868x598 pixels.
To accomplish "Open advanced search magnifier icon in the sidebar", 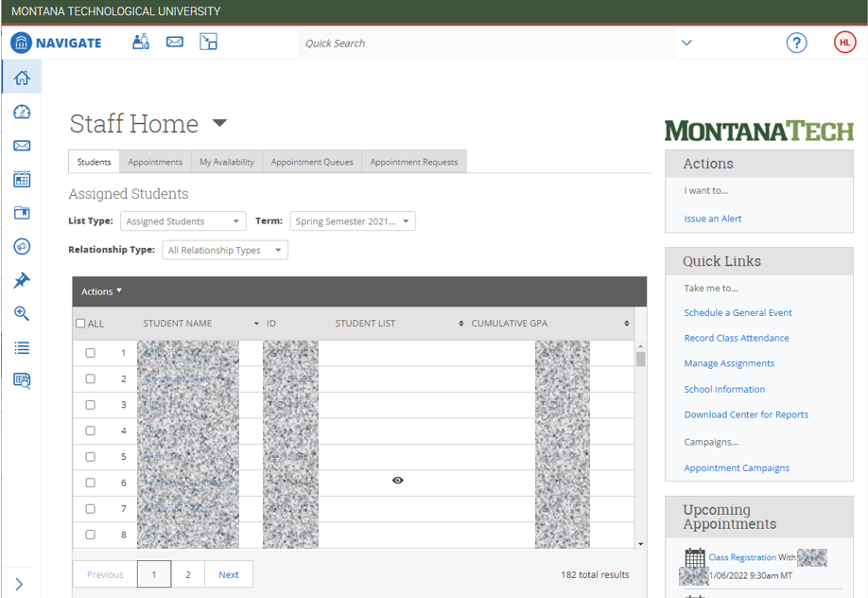I will coord(22,314).
